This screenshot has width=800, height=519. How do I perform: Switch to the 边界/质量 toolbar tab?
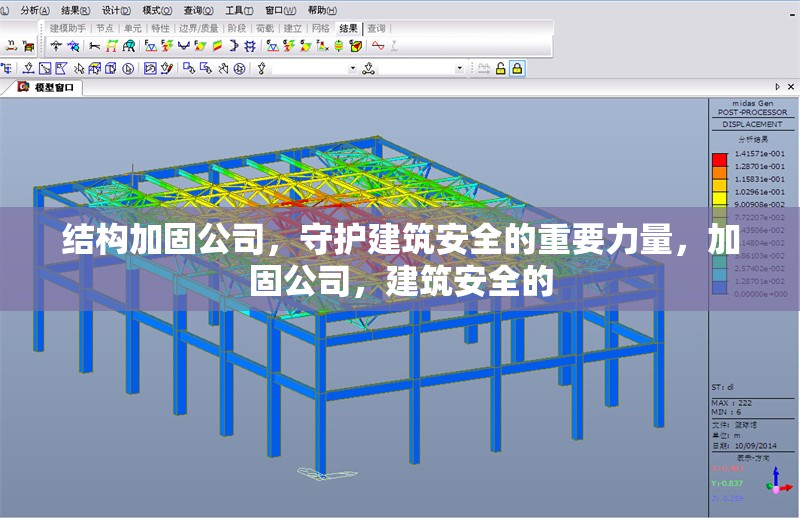click(198, 29)
